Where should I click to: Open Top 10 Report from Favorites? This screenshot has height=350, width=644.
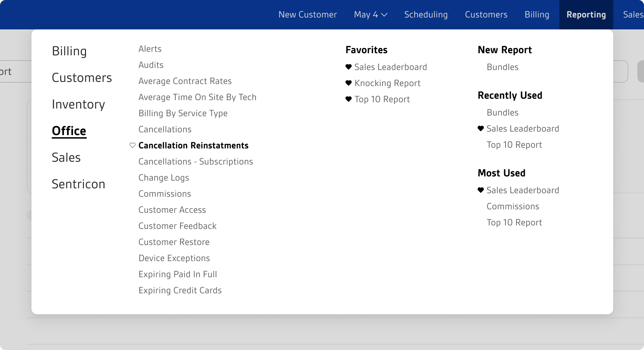[x=382, y=99]
